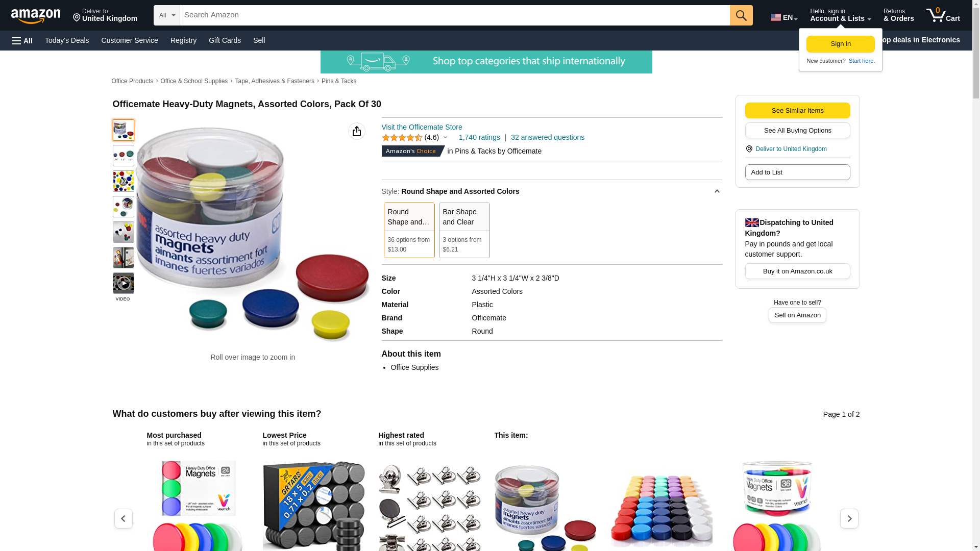Click the search magnifier button
Image resolution: width=980 pixels, height=551 pixels.
click(x=741, y=15)
